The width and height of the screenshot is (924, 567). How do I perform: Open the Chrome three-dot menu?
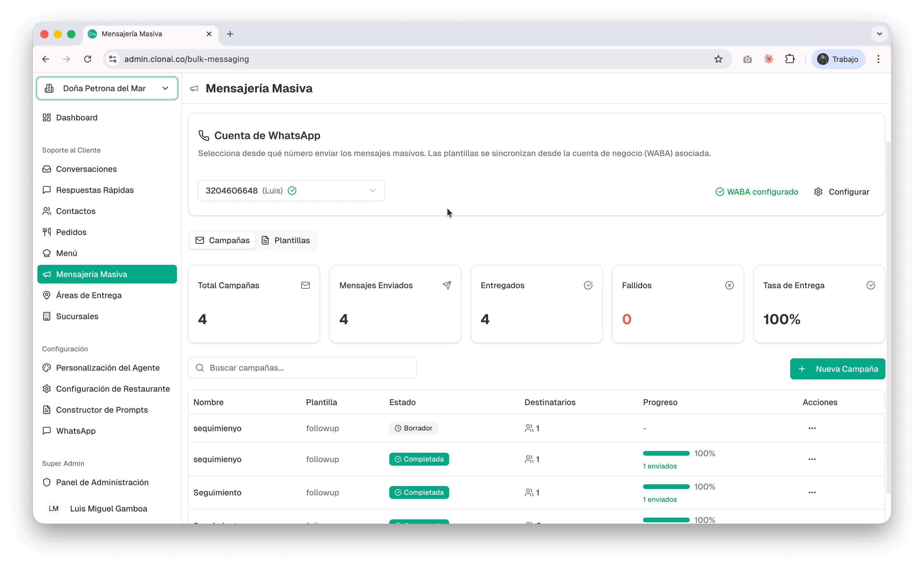pos(878,59)
